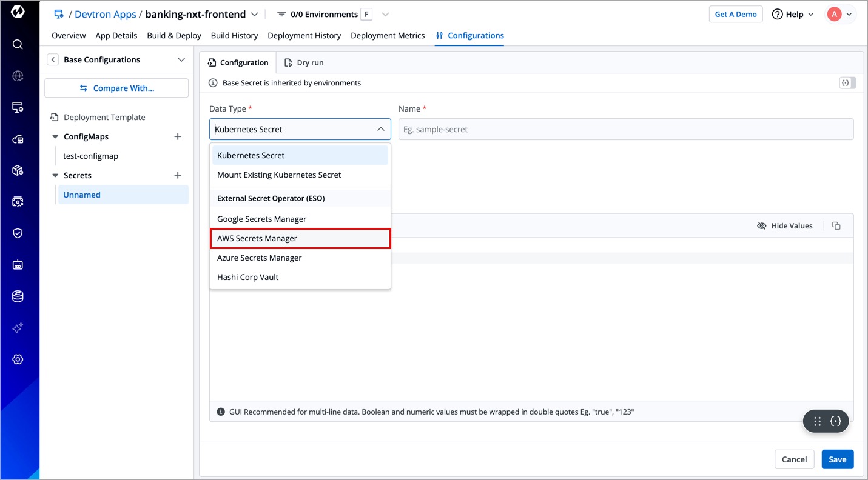This screenshot has width=868, height=480.
Task: Add a new Secret with plus icon
Action: [x=178, y=176]
